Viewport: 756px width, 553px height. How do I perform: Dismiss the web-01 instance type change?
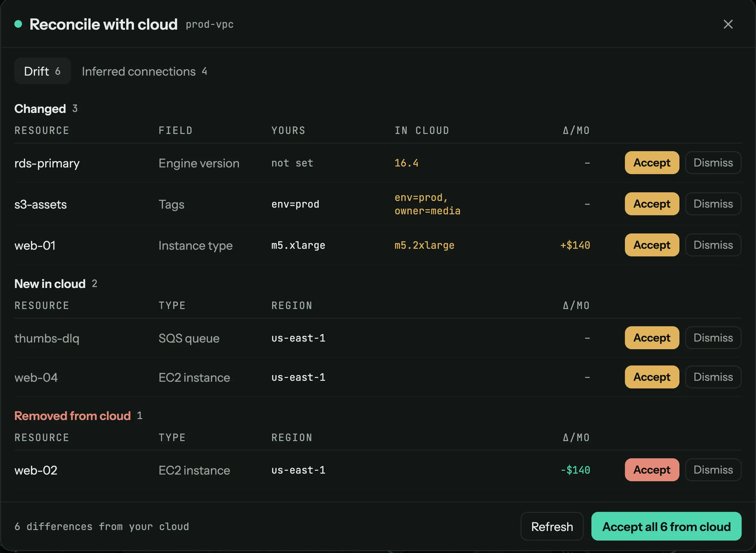(x=713, y=245)
